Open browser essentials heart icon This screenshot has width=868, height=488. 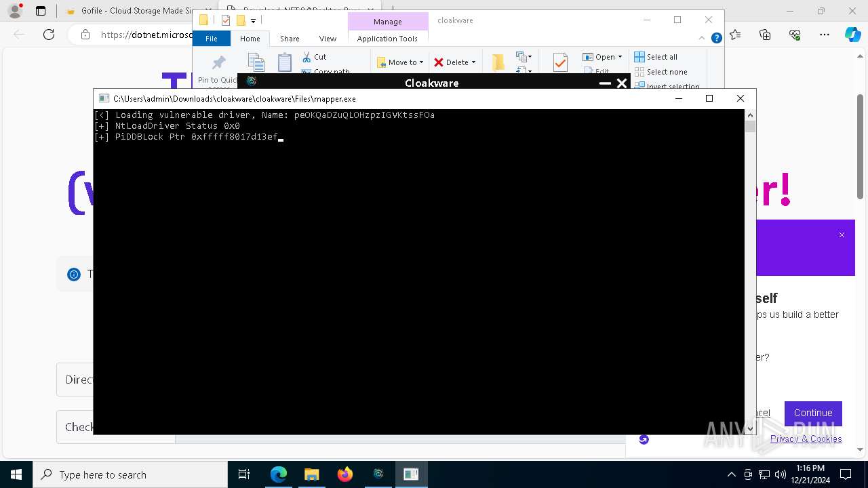coord(795,35)
